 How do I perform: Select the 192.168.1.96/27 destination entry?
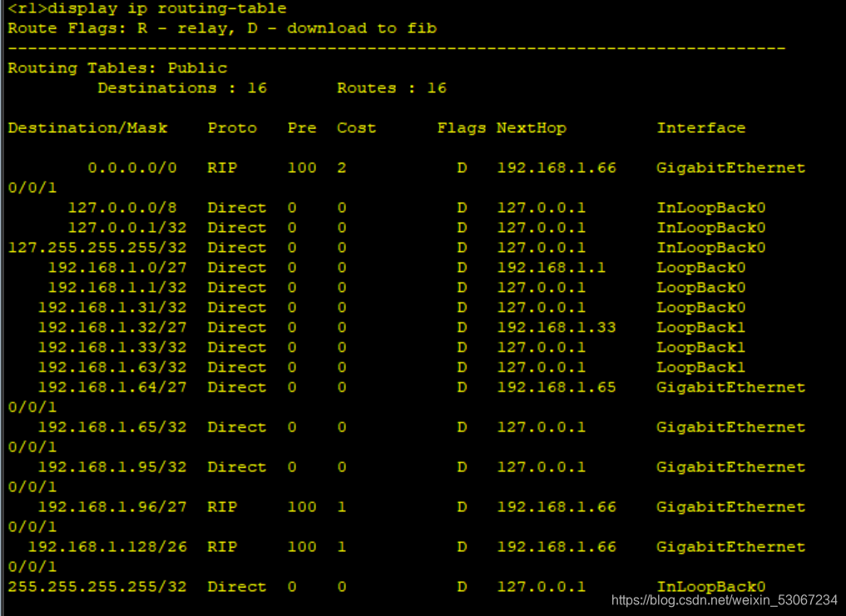click(x=112, y=507)
